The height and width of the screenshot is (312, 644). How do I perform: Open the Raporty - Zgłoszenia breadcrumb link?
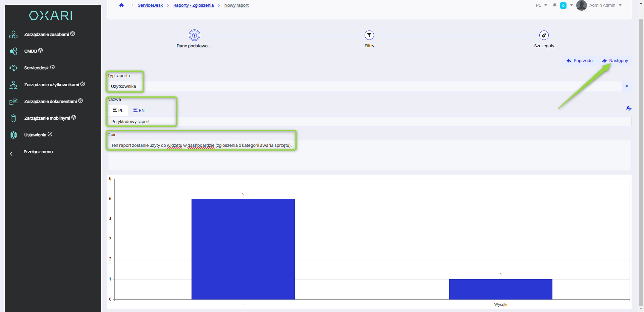coord(193,5)
